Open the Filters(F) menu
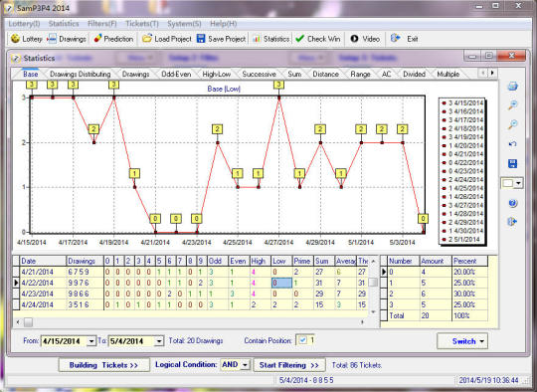This screenshot has width=537, height=392. tap(102, 24)
